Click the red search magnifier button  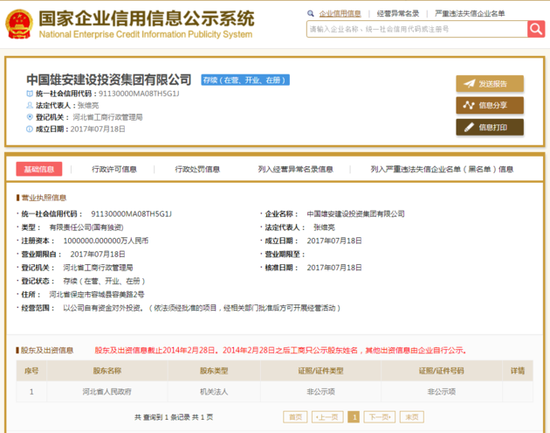536,29
